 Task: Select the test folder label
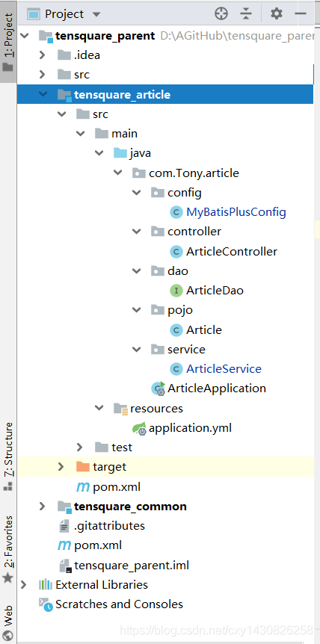tap(122, 447)
